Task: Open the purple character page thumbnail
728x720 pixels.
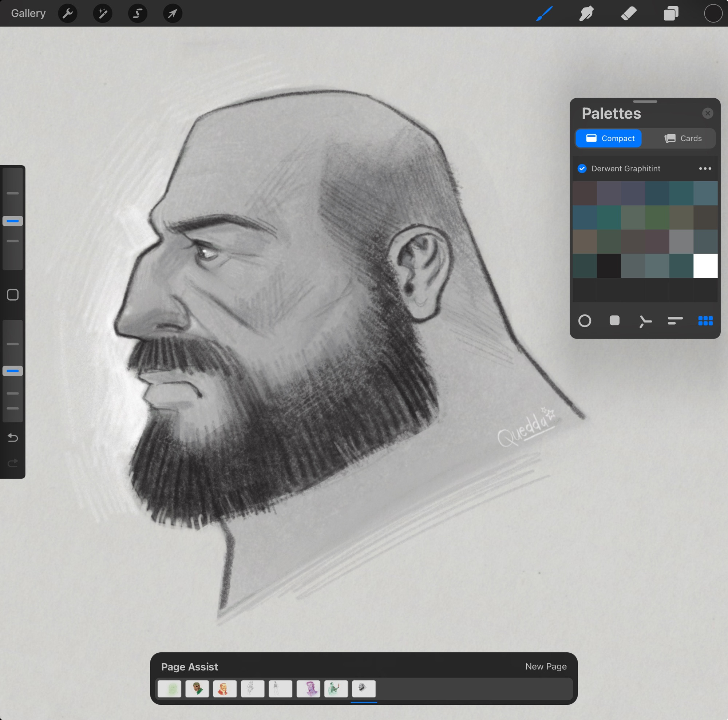Action: 308,688
